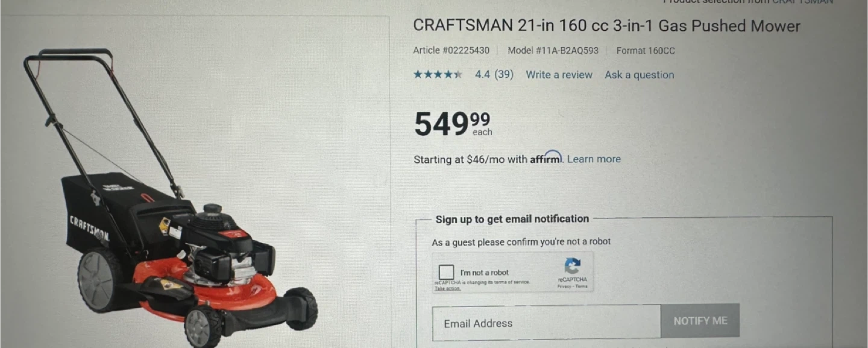Screen dimensions: 868x348
Task: Click the affirm logo
Action: coord(546,158)
